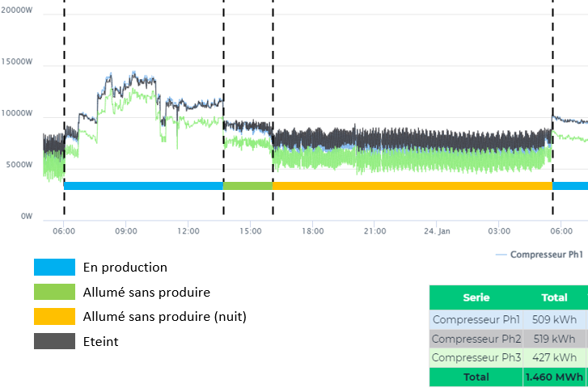The image size is (588, 388).
Task: Click the Allumé sans produire (nuit) label
Action: pyautogui.click(x=164, y=317)
